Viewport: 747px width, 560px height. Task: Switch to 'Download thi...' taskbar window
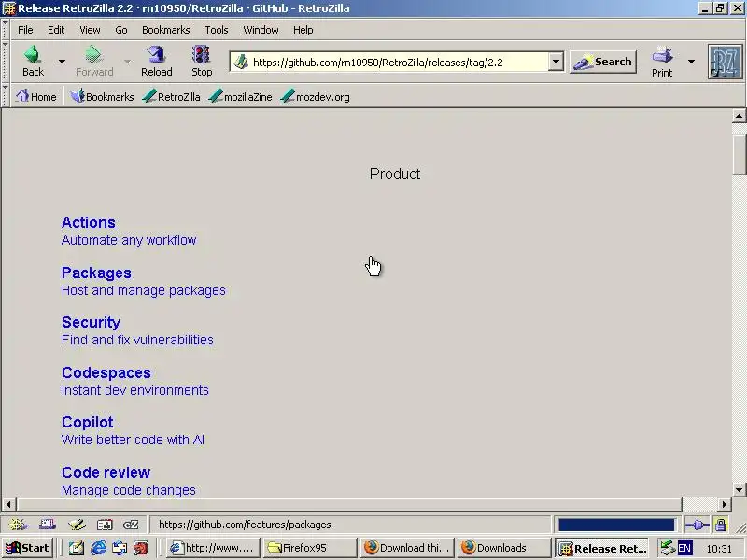pyautogui.click(x=406, y=548)
